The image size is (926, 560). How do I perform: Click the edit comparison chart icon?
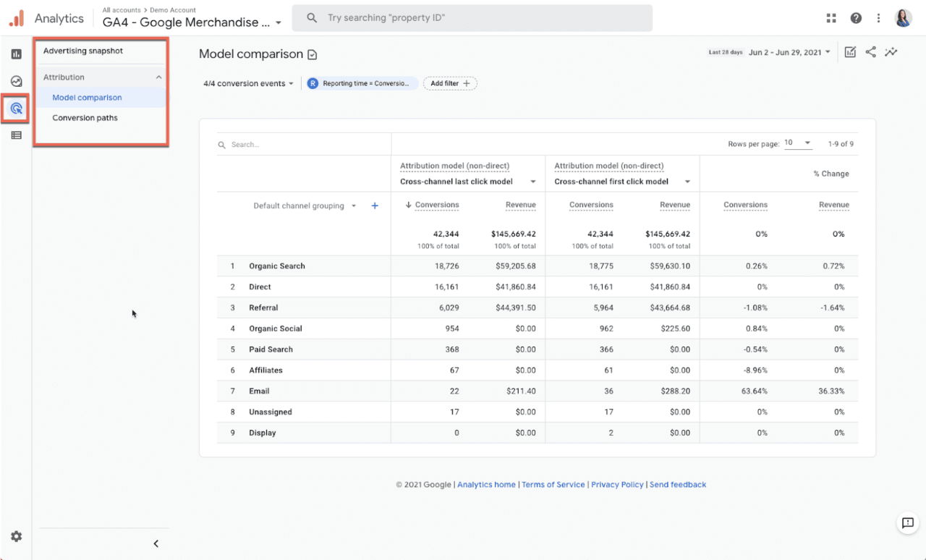pos(850,52)
